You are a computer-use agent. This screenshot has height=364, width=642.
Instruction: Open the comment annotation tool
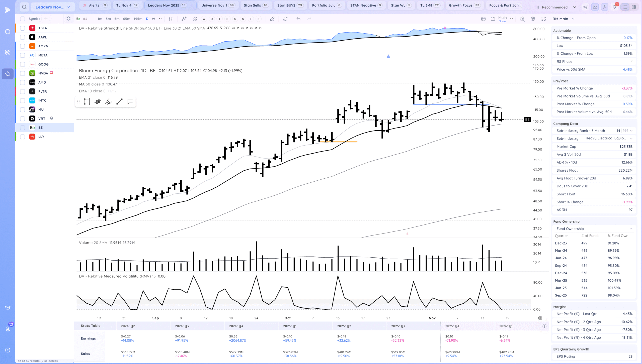tap(130, 101)
